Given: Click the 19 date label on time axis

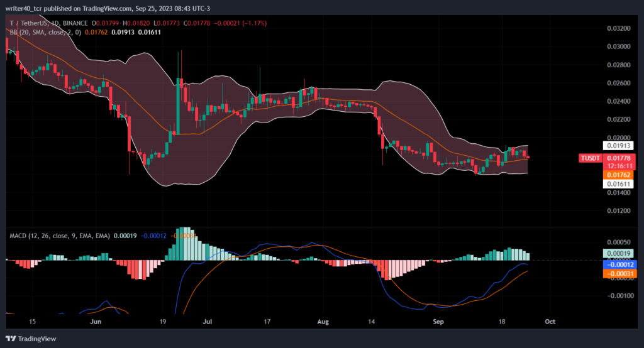Looking at the screenshot, I should tap(163, 322).
